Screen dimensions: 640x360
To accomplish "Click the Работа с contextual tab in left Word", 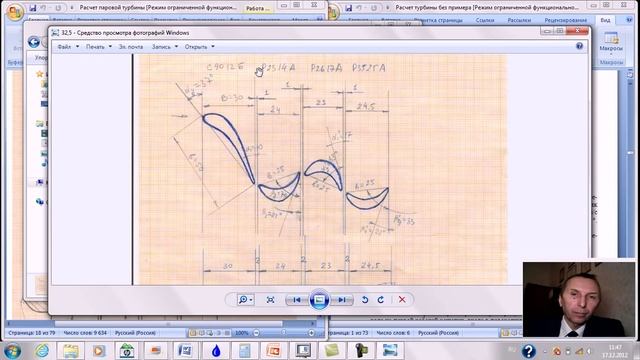I will coord(259,9).
